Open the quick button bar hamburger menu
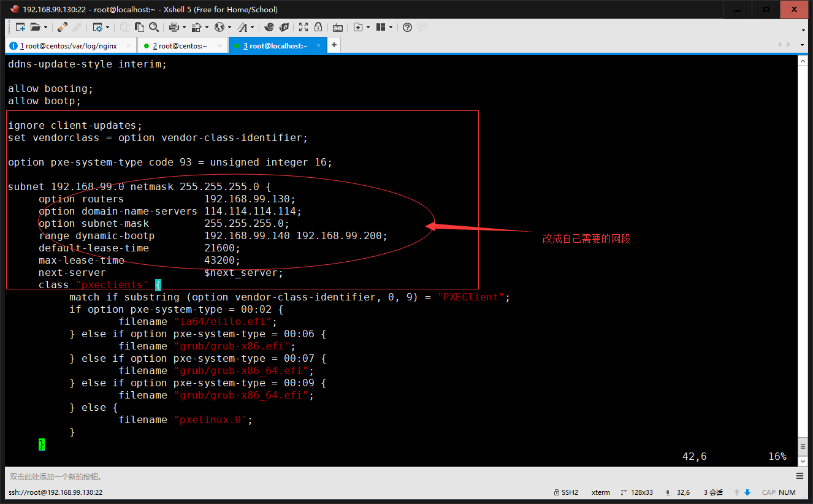The width and height of the screenshot is (813, 504). pos(800,476)
